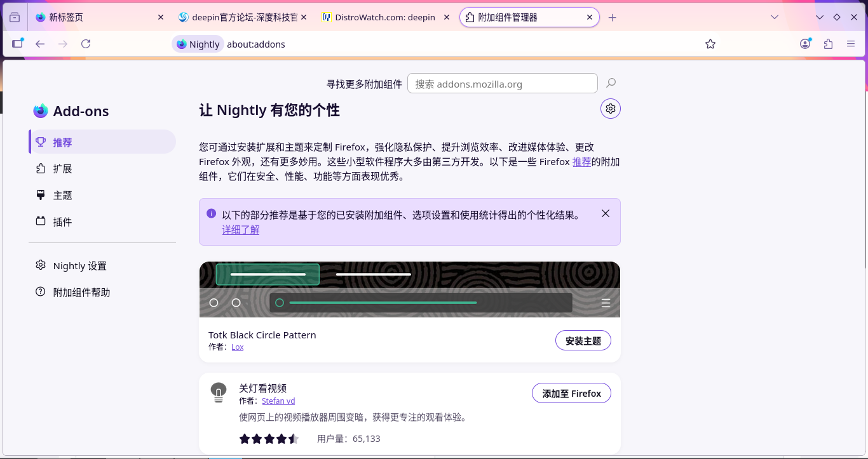Bookmark this page with the star icon
This screenshot has width=868, height=459.
(710, 44)
